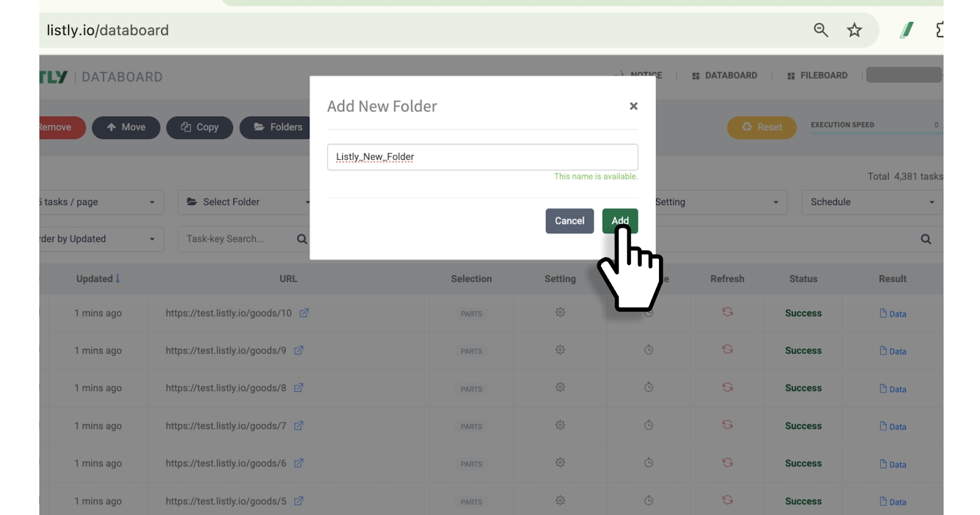980x515 pixels.
Task: Click the refresh icon for goods/6 row
Action: click(727, 463)
